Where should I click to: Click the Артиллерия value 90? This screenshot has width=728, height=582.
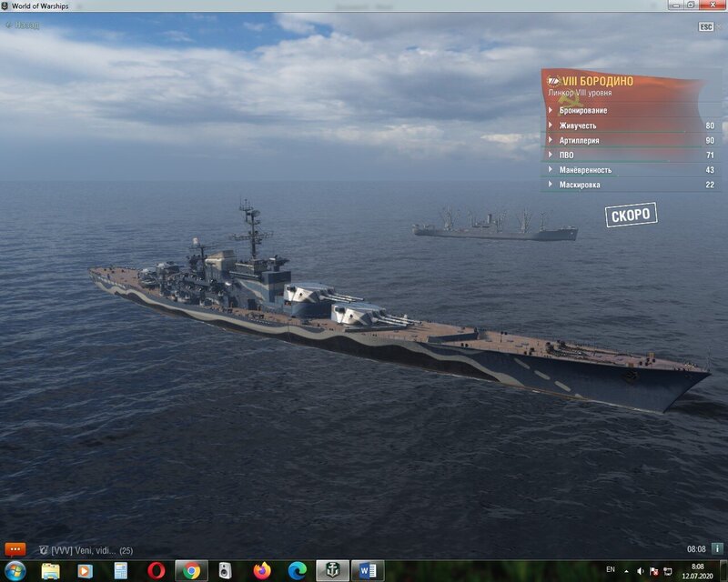point(710,141)
